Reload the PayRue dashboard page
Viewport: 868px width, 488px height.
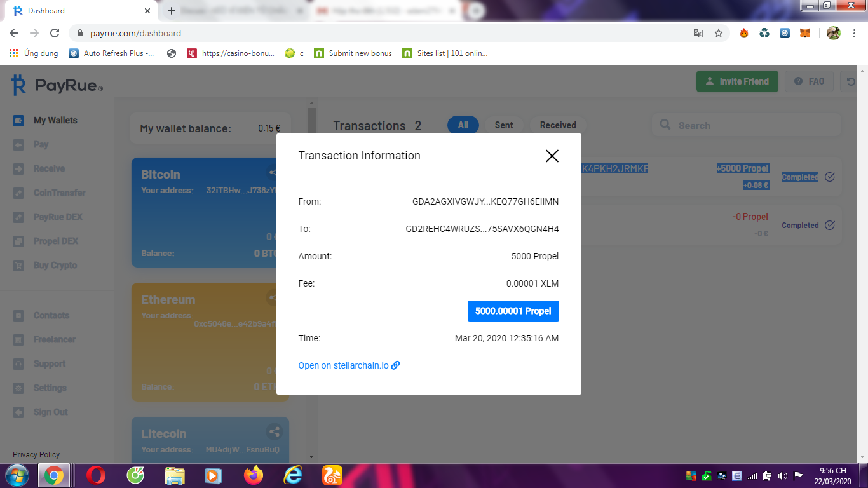55,33
